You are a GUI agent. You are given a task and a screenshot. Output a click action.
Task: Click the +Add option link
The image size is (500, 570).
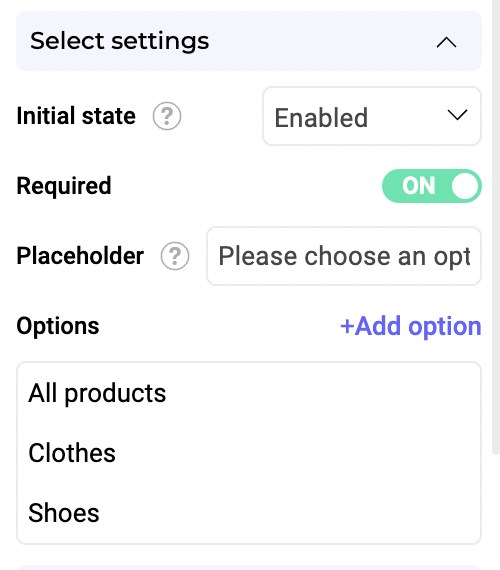coord(411,326)
